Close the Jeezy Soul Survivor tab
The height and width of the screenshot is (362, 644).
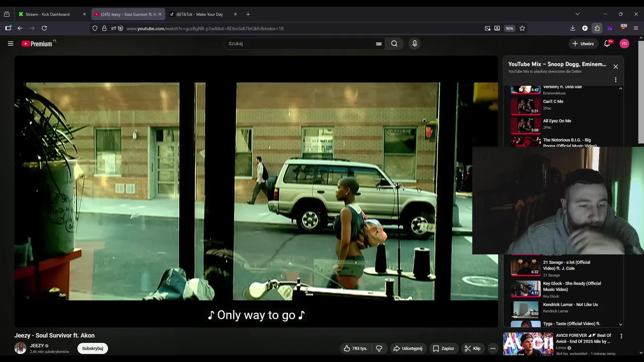(160, 14)
